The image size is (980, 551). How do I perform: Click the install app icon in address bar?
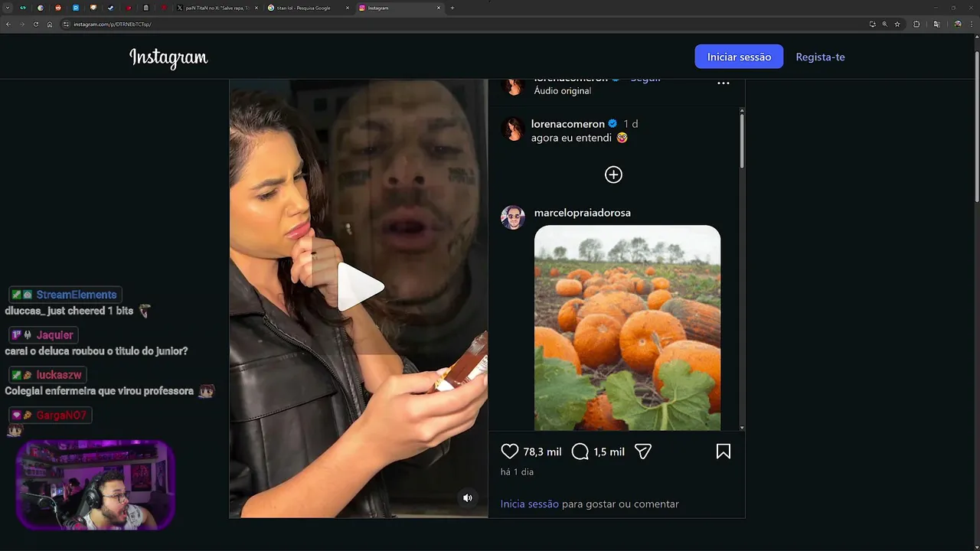pyautogui.click(x=872, y=24)
